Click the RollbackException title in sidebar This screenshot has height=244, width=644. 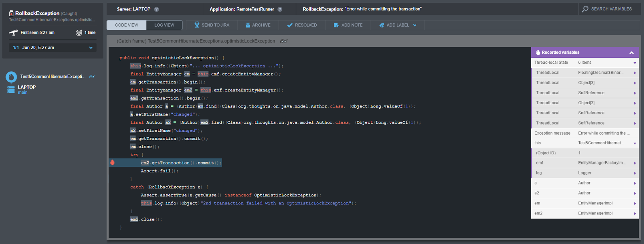click(x=37, y=13)
